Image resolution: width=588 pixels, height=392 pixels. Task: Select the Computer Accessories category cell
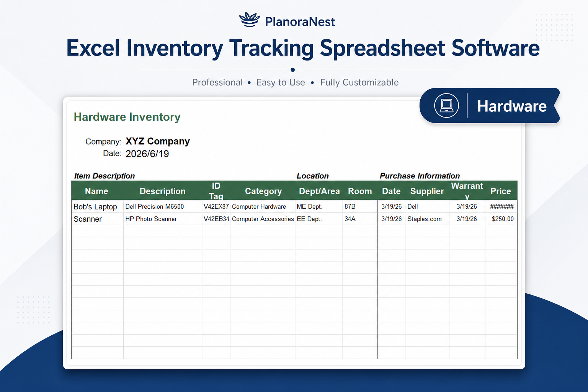point(263,219)
